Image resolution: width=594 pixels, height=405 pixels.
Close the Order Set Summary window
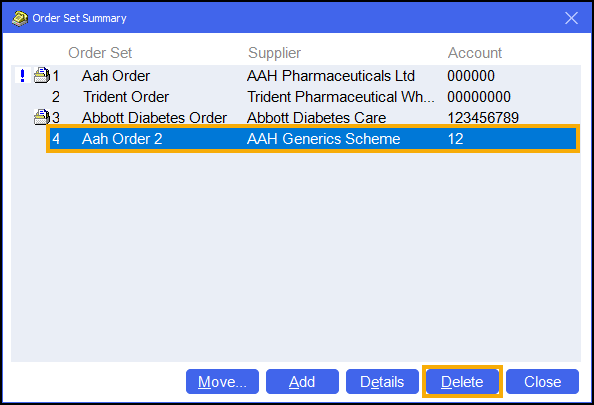(x=571, y=18)
